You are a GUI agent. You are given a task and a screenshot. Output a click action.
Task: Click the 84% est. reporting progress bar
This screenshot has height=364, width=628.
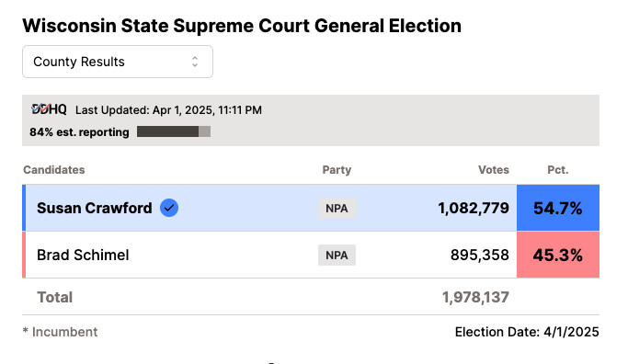pos(174,131)
